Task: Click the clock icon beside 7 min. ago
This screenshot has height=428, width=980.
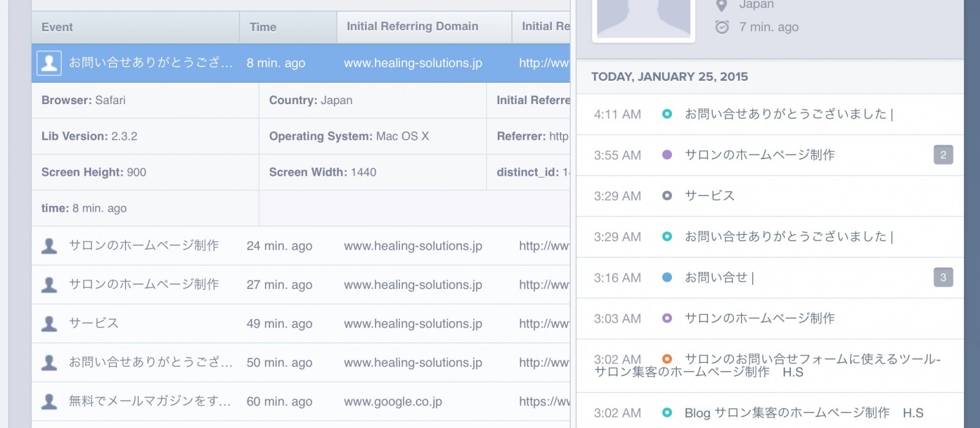Action: coord(722,27)
